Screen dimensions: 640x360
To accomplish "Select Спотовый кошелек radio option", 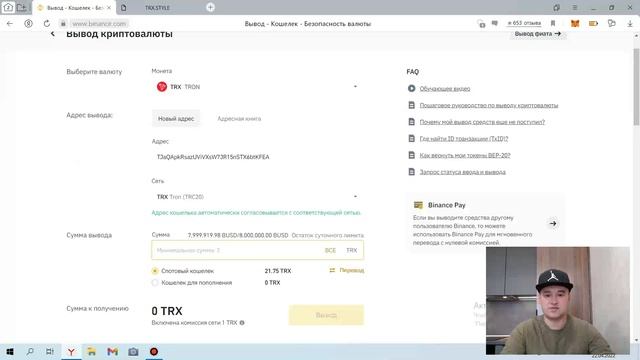I will [x=155, y=271].
